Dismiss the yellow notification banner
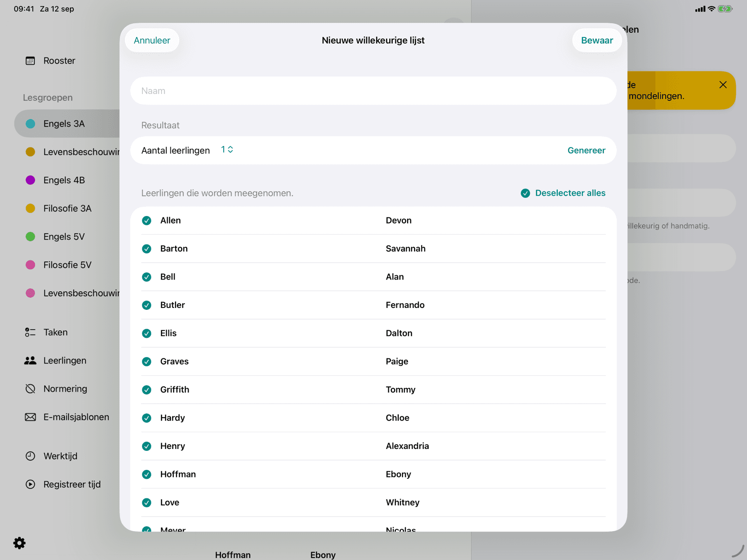The width and height of the screenshot is (747, 560). point(723,84)
